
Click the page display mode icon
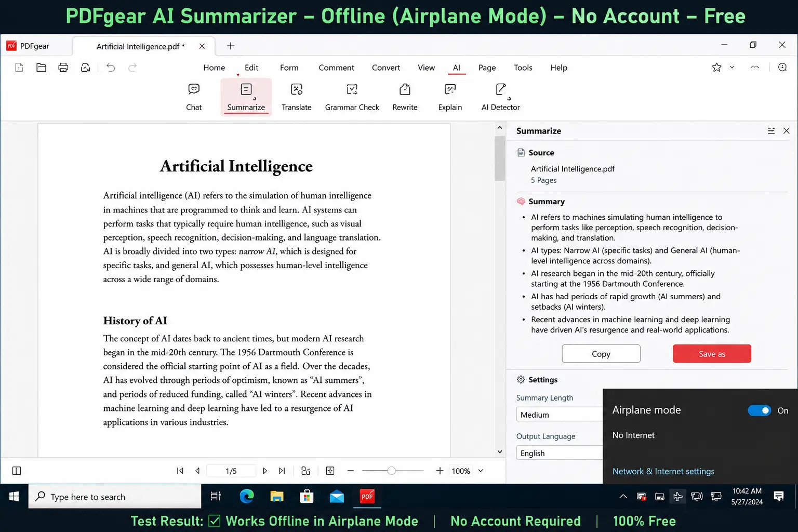[x=305, y=471]
